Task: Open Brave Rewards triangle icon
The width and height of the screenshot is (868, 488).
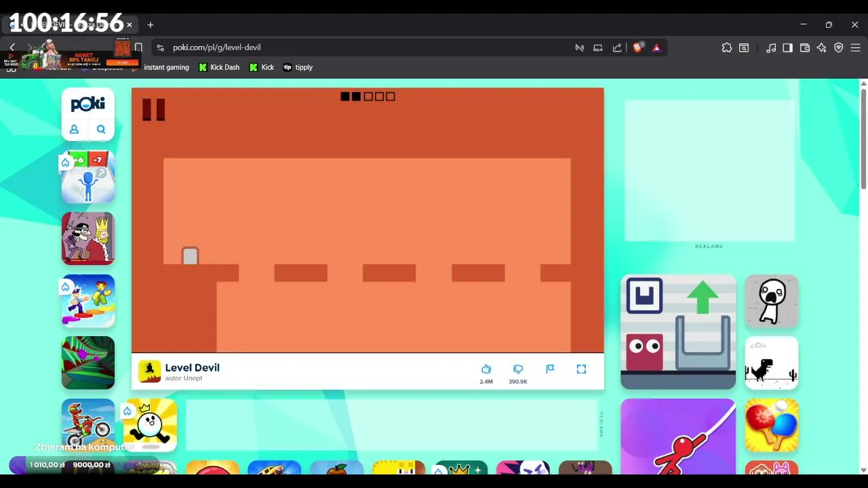Action: point(656,47)
